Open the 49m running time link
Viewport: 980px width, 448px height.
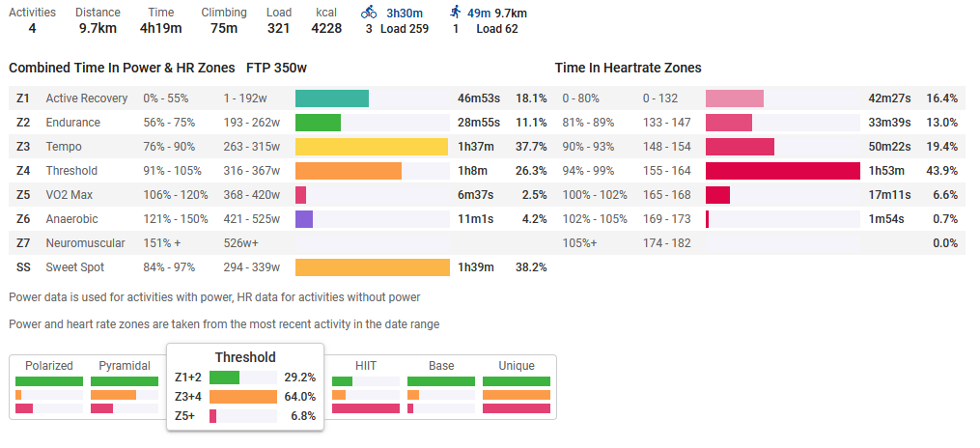(x=480, y=13)
